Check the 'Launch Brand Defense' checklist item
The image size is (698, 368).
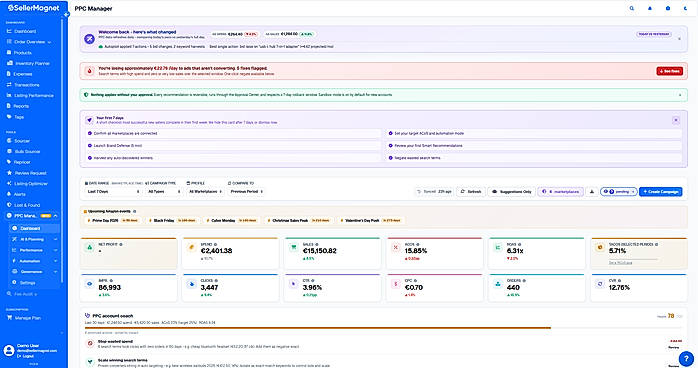(x=233, y=146)
